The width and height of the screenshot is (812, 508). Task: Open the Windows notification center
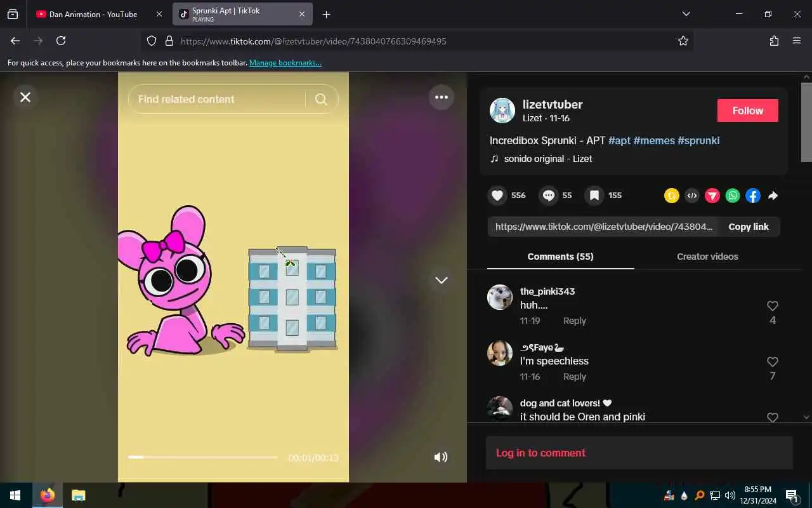click(792, 495)
